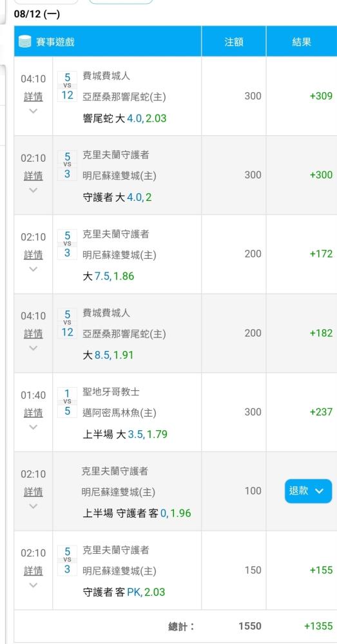Click the coin stack icon beside 賽事遊戲
The image size is (337, 644).
pos(25,41)
